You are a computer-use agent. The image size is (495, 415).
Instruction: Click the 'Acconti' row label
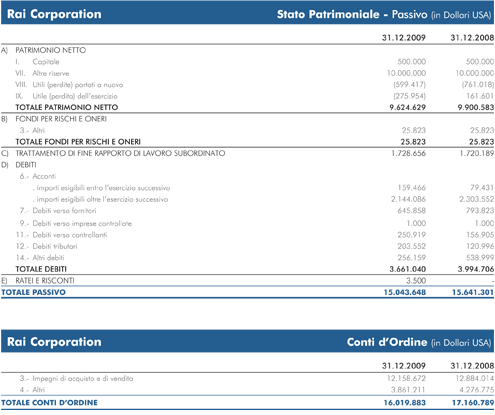44,176
